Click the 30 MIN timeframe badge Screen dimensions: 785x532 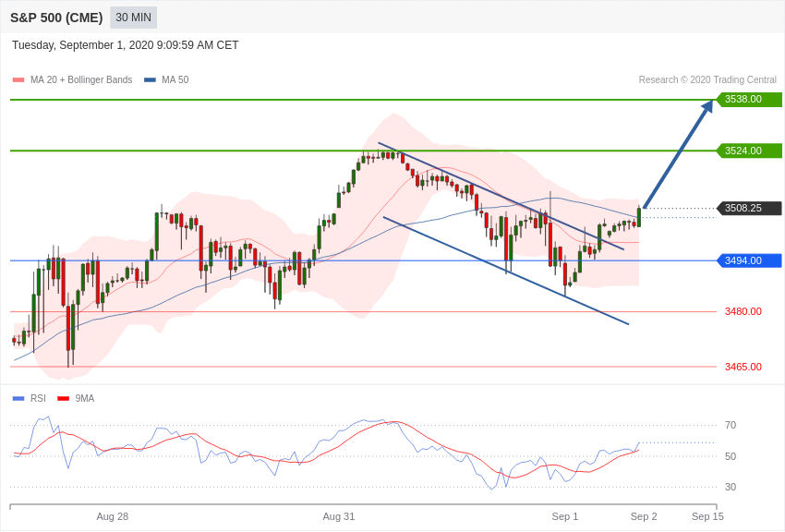[x=133, y=18]
